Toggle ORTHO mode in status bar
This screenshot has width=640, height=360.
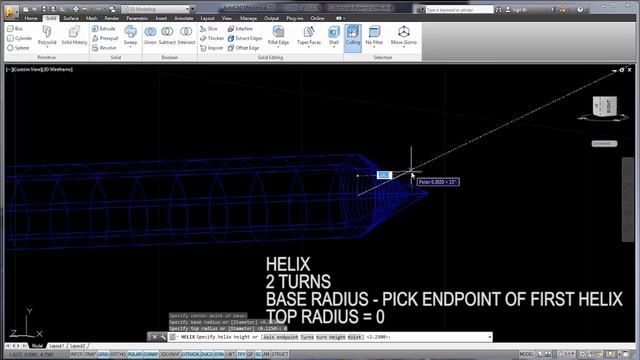[x=118, y=354]
